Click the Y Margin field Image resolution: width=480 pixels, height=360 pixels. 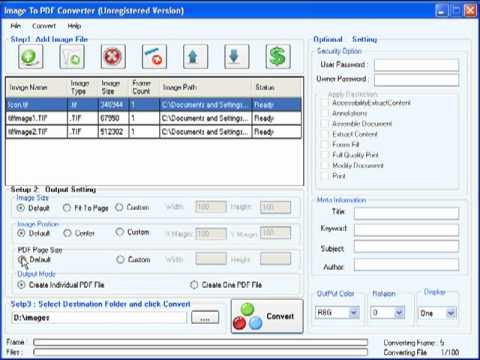coord(275,233)
